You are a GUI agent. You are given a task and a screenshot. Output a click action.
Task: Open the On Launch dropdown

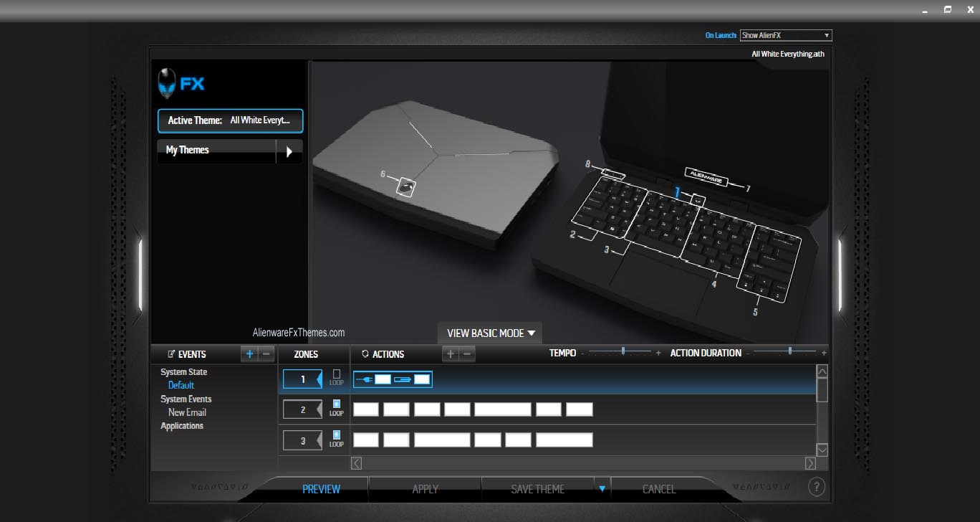[x=786, y=35]
